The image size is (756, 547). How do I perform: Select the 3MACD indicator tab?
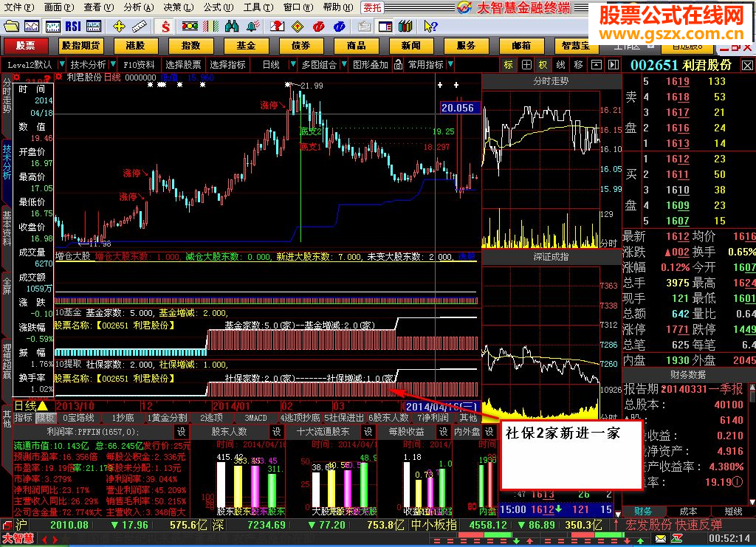255,418
